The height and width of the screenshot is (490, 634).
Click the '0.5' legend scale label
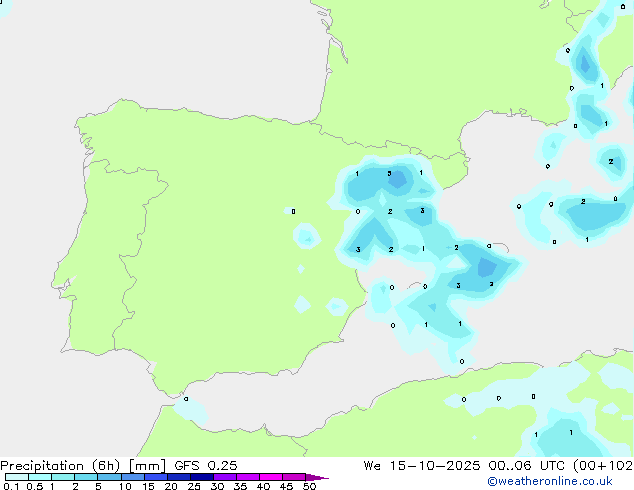click(x=34, y=486)
